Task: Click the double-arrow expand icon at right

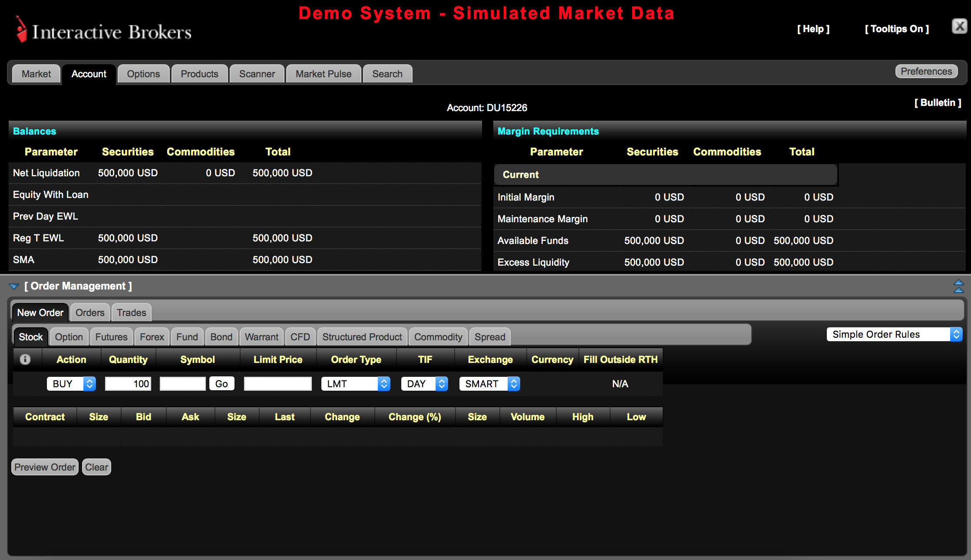Action: 958,286
